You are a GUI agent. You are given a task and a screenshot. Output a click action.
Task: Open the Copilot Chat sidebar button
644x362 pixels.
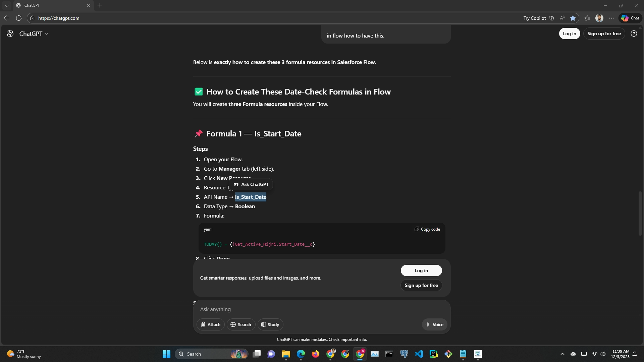tap(630, 18)
